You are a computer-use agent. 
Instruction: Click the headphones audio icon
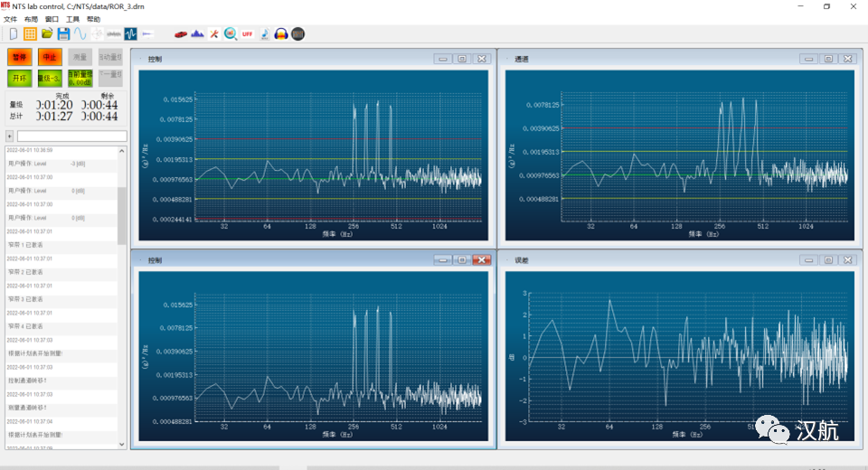coord(281,33)
